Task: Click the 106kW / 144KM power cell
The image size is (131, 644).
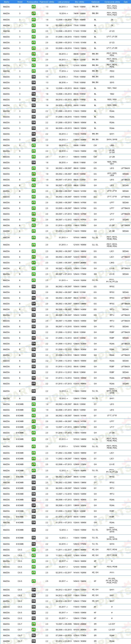Action: [80, 157]
